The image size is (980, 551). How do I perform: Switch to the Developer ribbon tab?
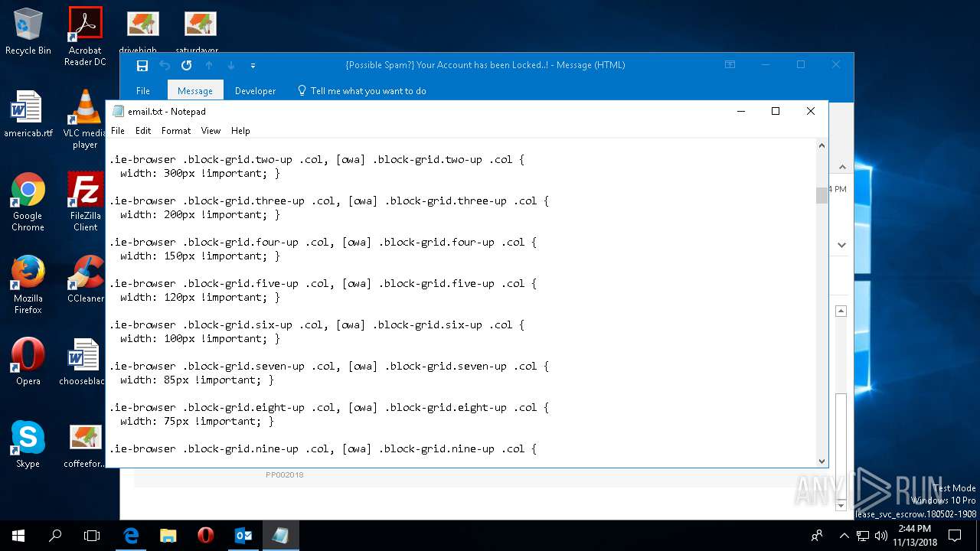[255, 90]
